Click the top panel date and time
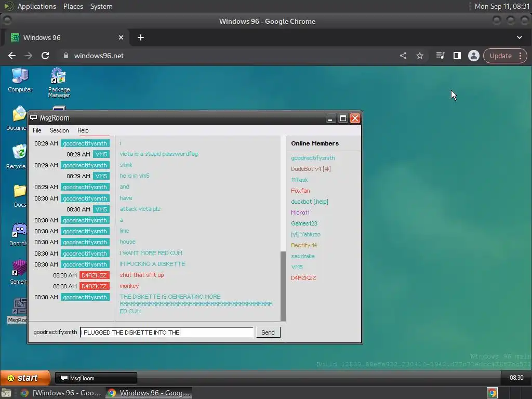The width and height of the screenshot is (532, 399). [x=502, y=6]
